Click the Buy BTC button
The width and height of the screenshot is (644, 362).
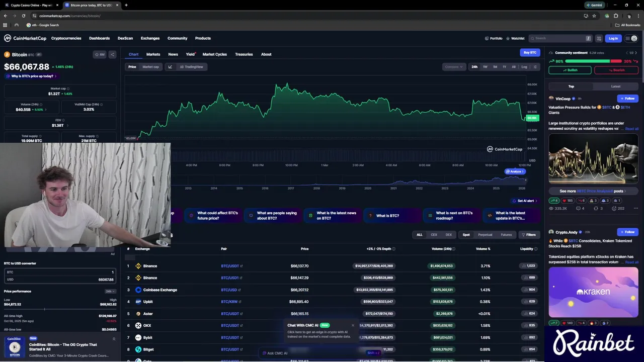(530, 52)
